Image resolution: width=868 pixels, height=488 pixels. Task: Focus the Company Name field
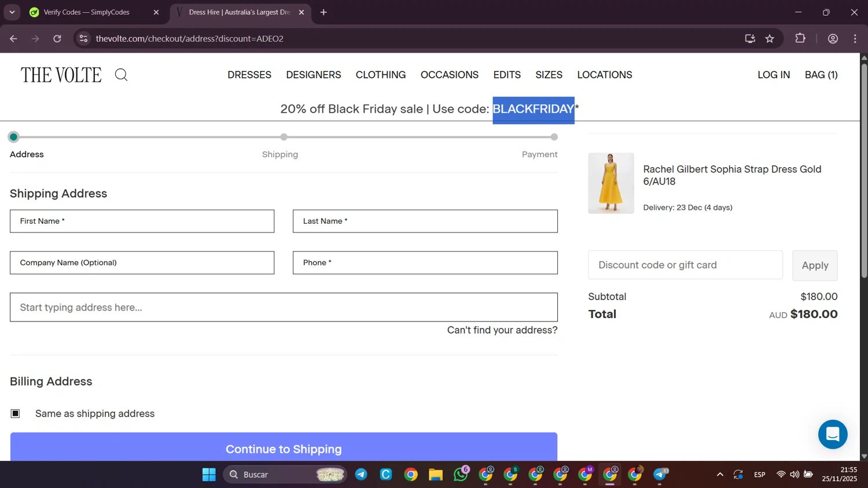(x=142, y=263)
